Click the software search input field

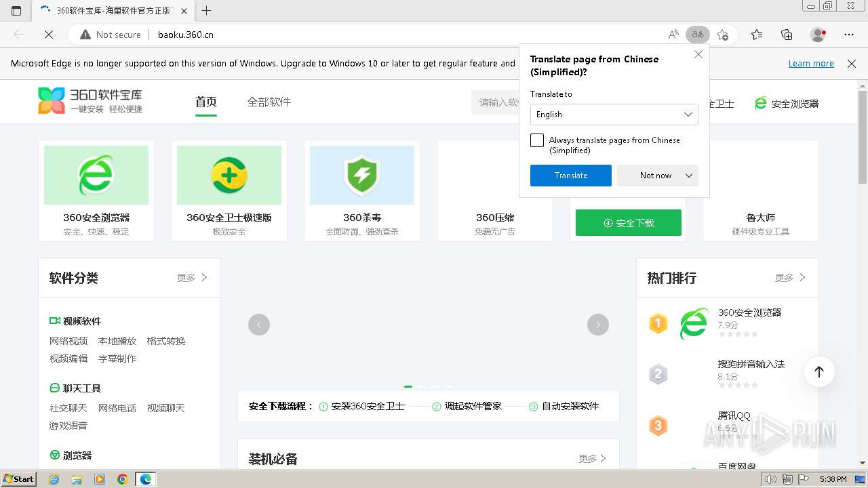[496, 102]
